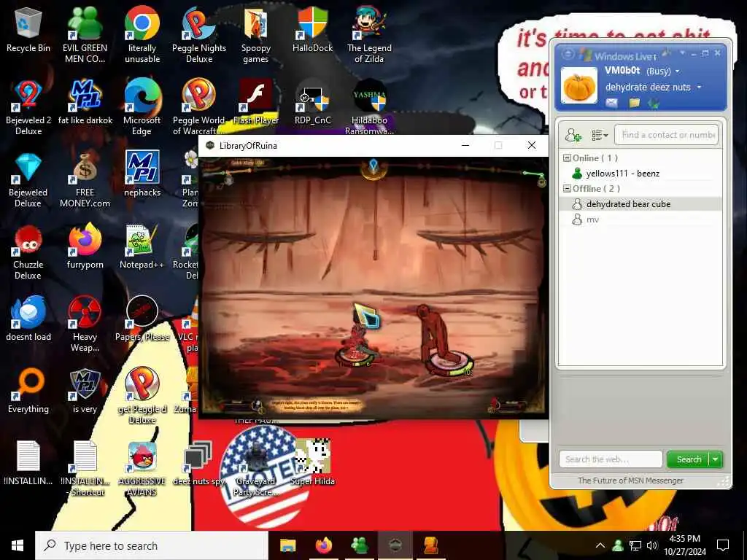This screenshot has height=560, width=747.
Task: Select the AGGRESSIVE AVIANS desktop icon
Action: pyautogui.click(x=142, y=468)
